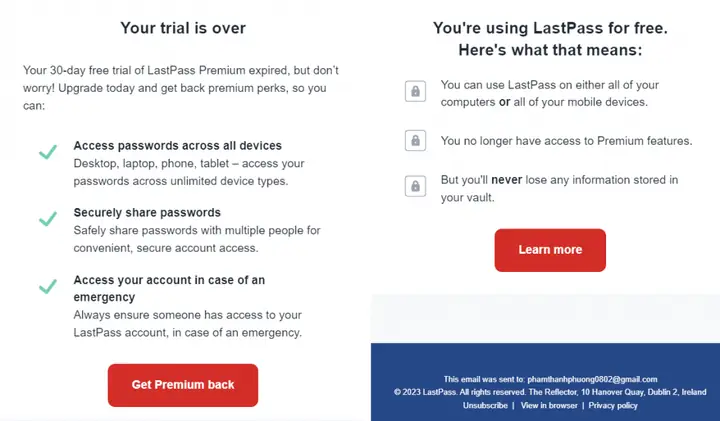Click the Your trial is over heading

pyautogui.click(x=183, y=28)
